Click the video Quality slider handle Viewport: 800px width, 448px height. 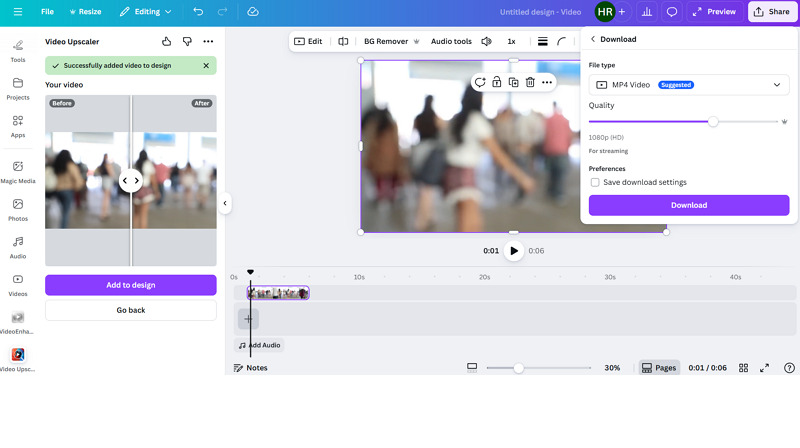(x=713, y=122)
